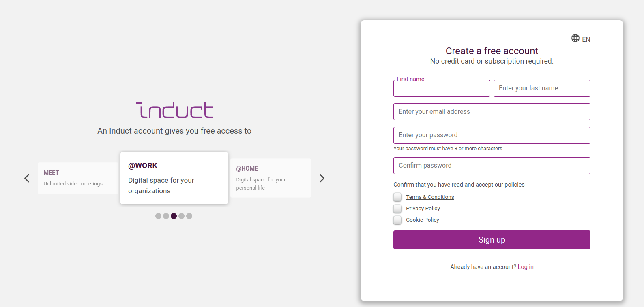644x307 pixels.
Task: Open the Privacy Policy link
Action: pyautogui.click(x=423, y=209)
